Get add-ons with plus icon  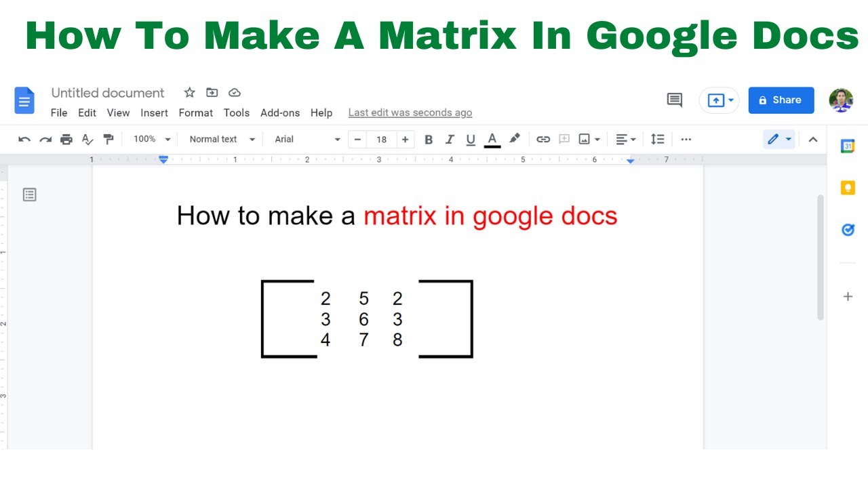pos(848,296)
